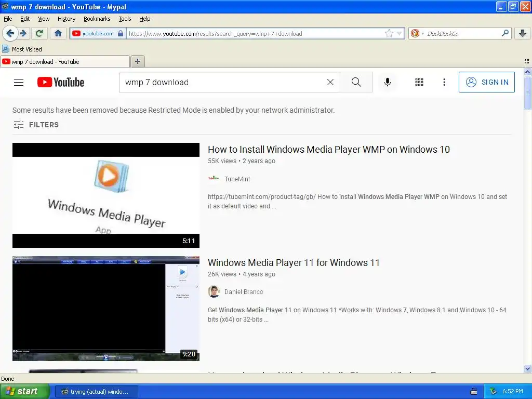Click the system tray notification icon
The width and height of the screenshot is (532, 399).
point(494,391)
